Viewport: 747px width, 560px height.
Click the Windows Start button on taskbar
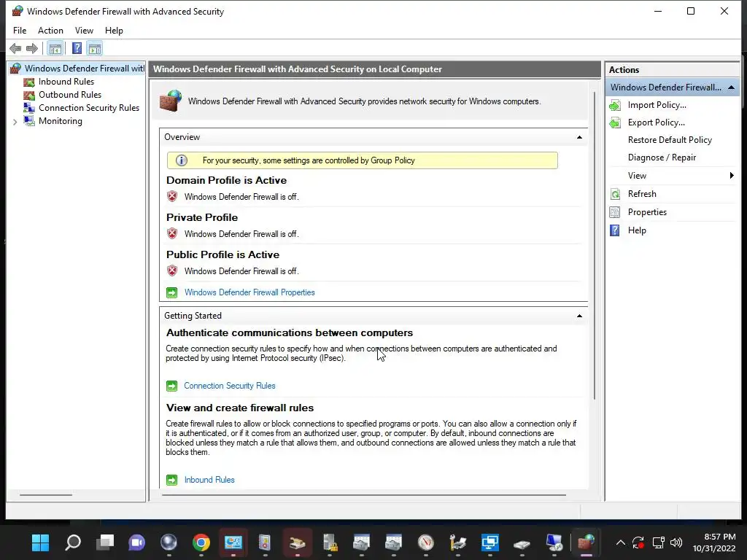coord(41,542)
